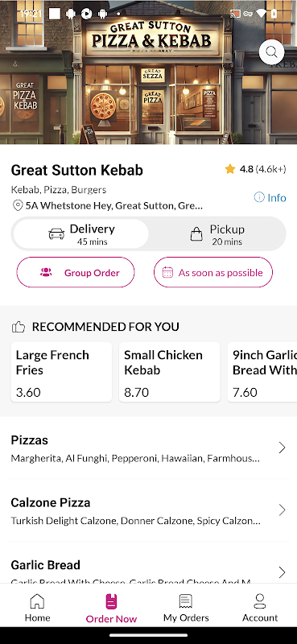This screenshot has width=297, height=644.
Task: Switch to Pickup 20 mins option
Action: 217,234
